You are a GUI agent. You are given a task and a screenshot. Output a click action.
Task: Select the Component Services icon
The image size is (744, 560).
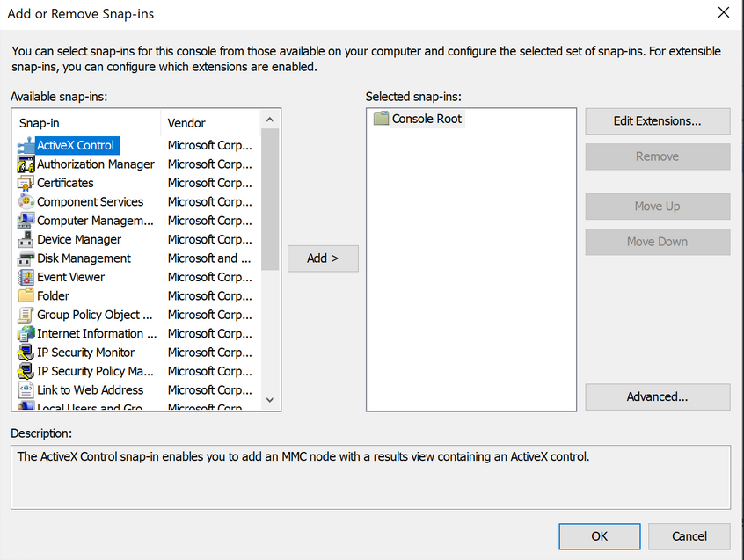click(26, 202)
